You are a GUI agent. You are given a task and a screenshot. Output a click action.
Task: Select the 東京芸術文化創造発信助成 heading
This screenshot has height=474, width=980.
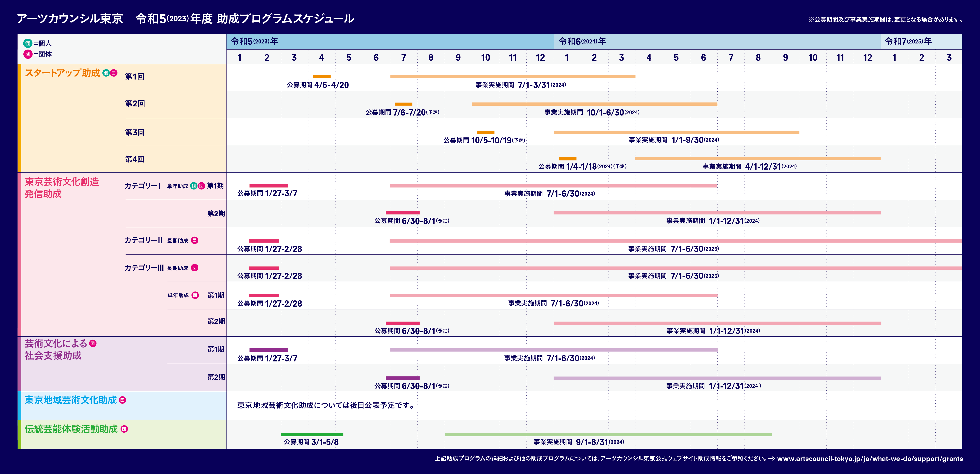[62, 188]
